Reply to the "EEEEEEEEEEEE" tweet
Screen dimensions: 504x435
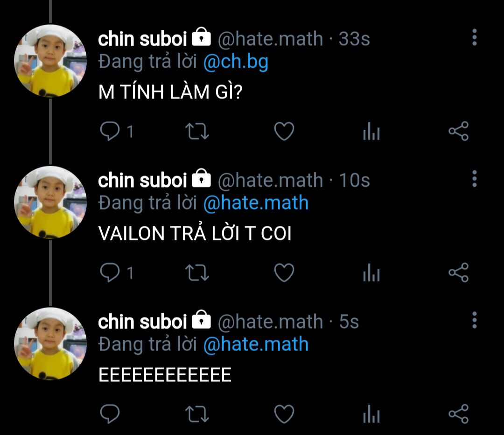[110, 414]
